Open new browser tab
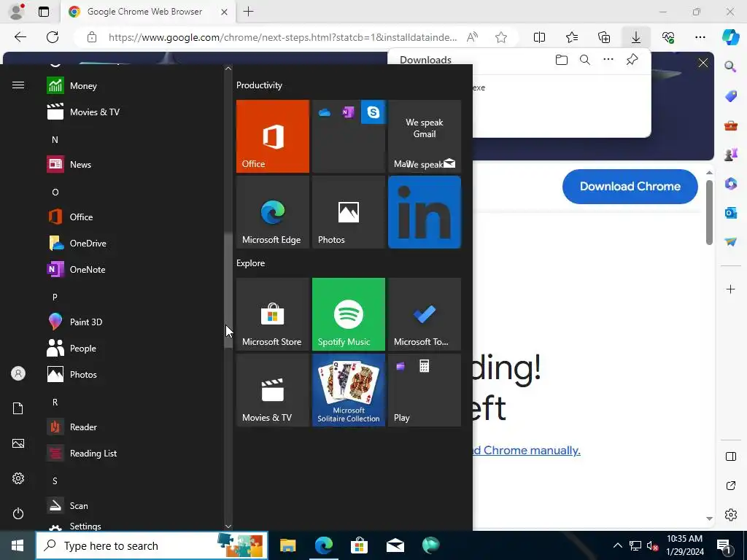Viewport: 747px width, 560px height. tap(248, 12)
